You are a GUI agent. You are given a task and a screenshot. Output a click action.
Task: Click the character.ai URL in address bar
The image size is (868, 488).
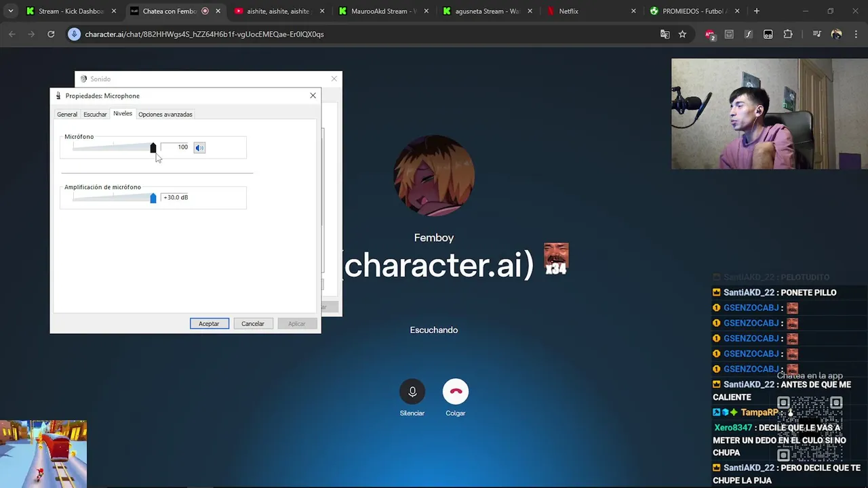pyautogui.click(x=204, y=34)
